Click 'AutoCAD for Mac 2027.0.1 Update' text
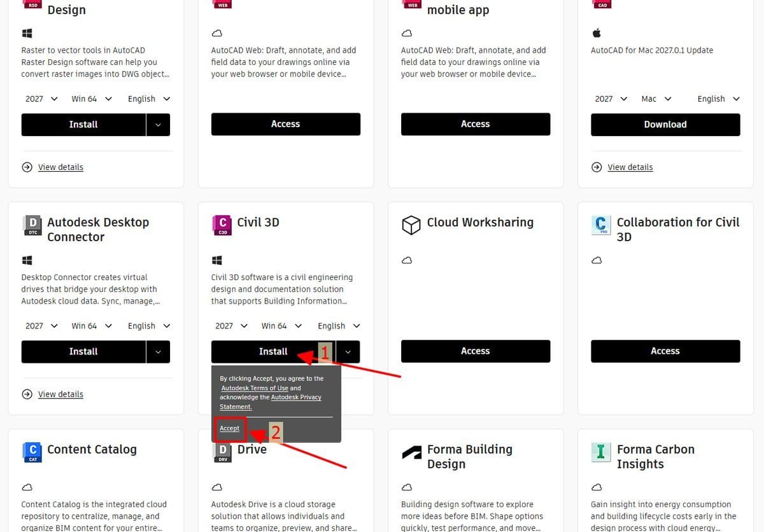This screenshot has width=764, height=532. coord(652,50)
